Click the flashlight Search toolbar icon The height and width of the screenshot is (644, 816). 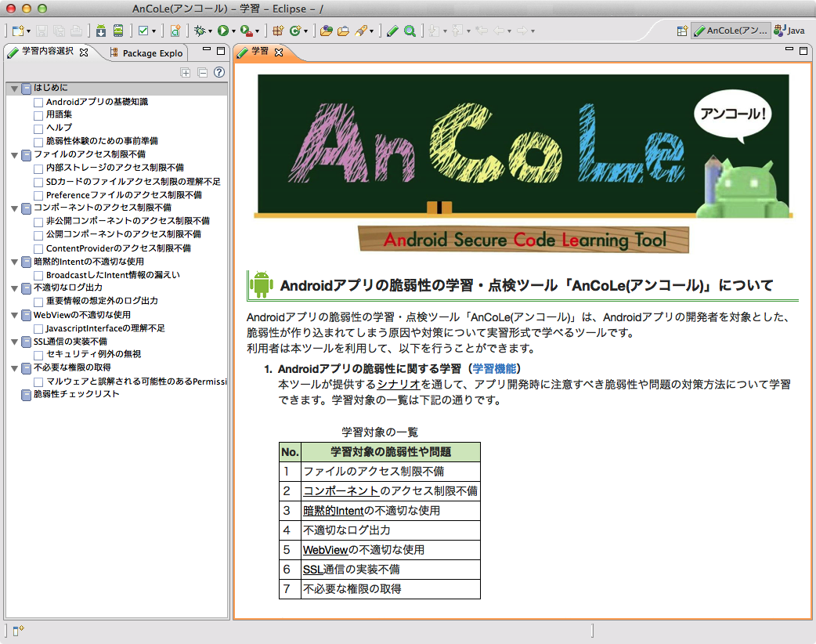pos(361,31)
